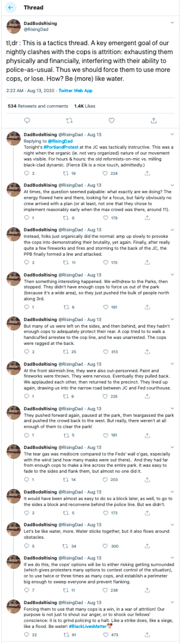This screenshot has width=182, height=644.
Task: Retweet the main tactics thread tweet
Action: coord(69,121)
